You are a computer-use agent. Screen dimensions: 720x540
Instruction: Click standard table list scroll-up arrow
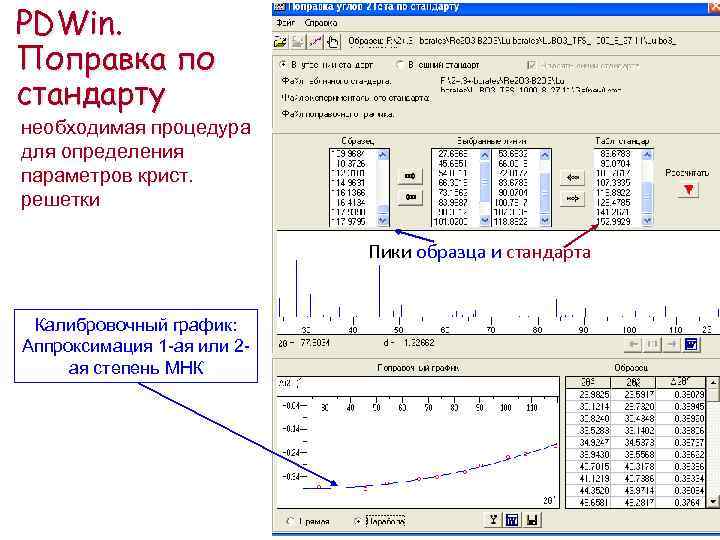click(x=647, y=155)
